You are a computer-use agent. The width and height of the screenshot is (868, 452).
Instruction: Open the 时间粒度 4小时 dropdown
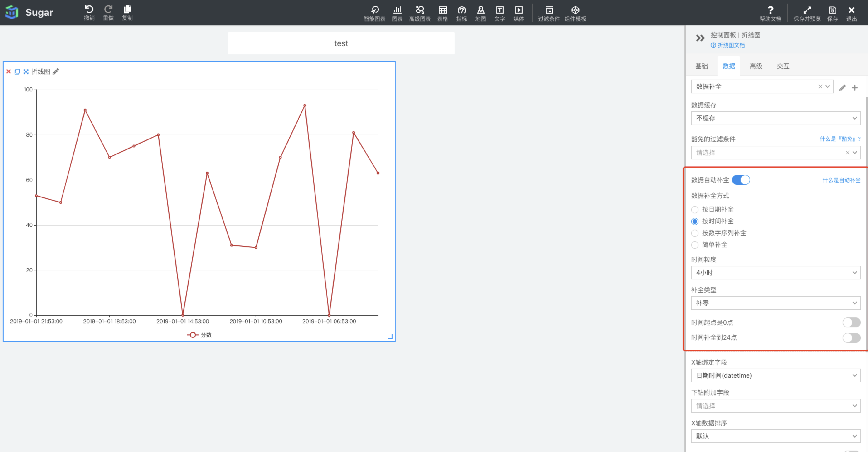tap(776, 272)
